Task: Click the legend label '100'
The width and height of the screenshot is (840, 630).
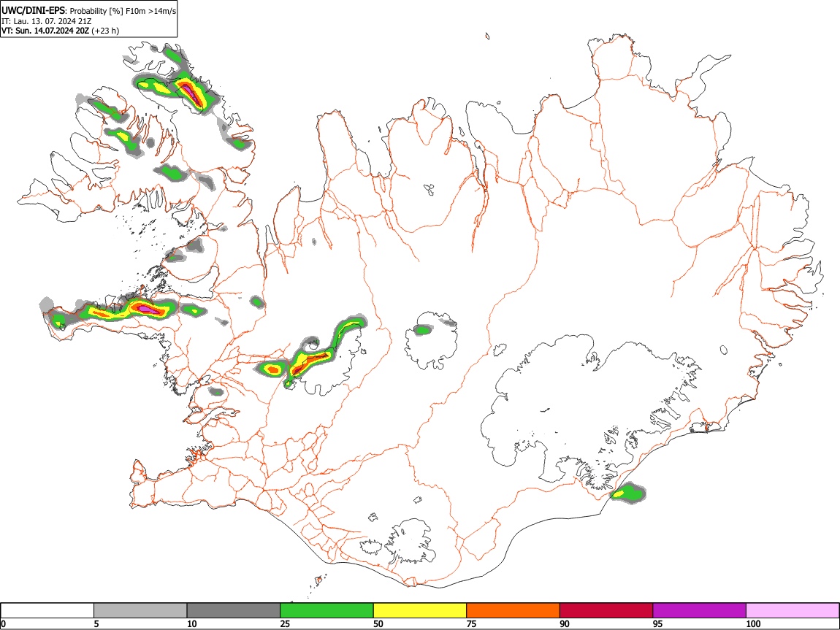Action: (753, 623)
